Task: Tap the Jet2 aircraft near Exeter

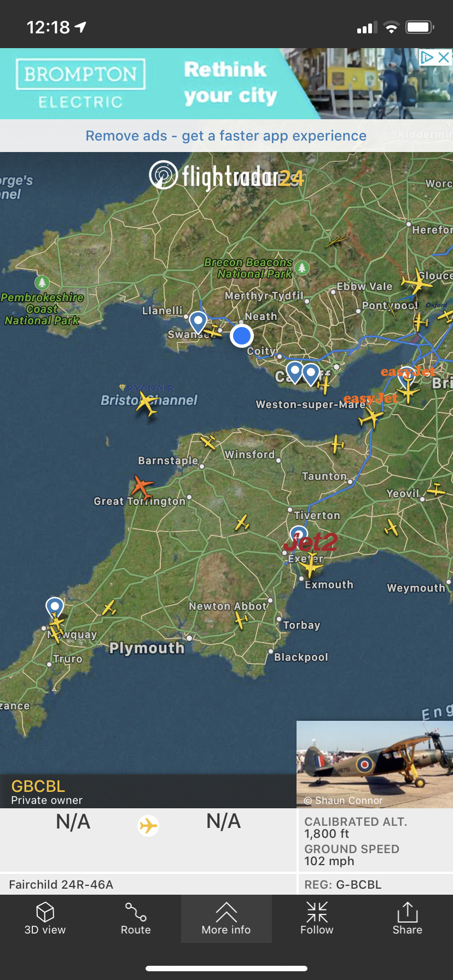Action: (x=310, y=565)
